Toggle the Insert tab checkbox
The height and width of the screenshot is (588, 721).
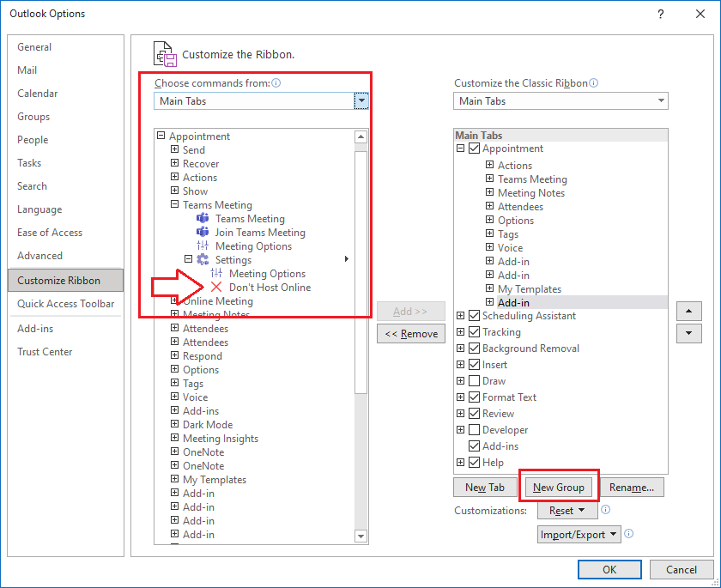tap(474, 364)
